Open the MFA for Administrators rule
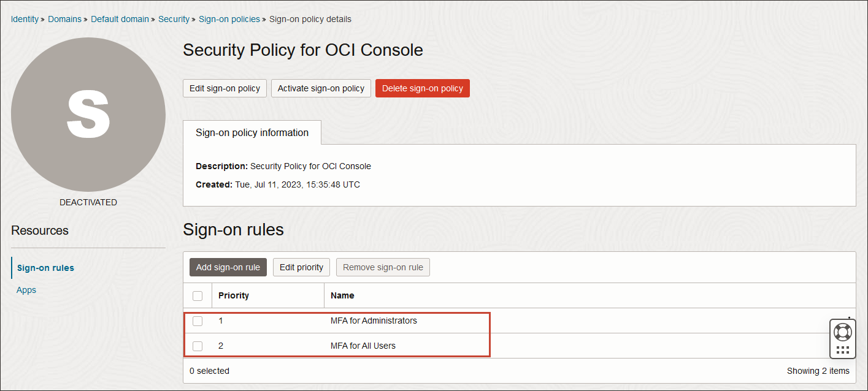Screen dimensions: 868x391 [374, 321]
